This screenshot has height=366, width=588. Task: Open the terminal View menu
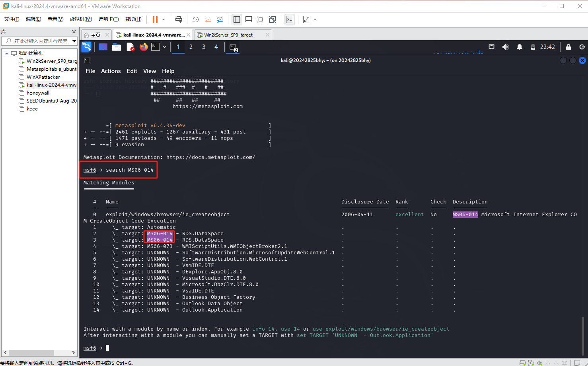coord(150,71)
